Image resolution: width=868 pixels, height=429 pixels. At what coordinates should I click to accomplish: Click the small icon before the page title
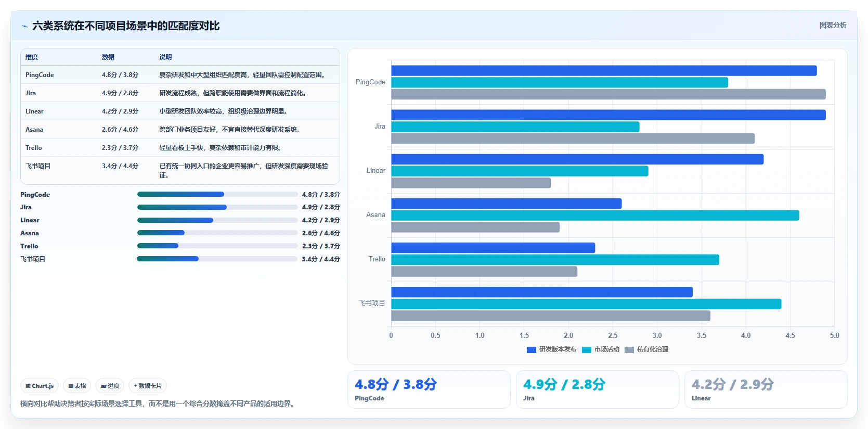(24, 26)
